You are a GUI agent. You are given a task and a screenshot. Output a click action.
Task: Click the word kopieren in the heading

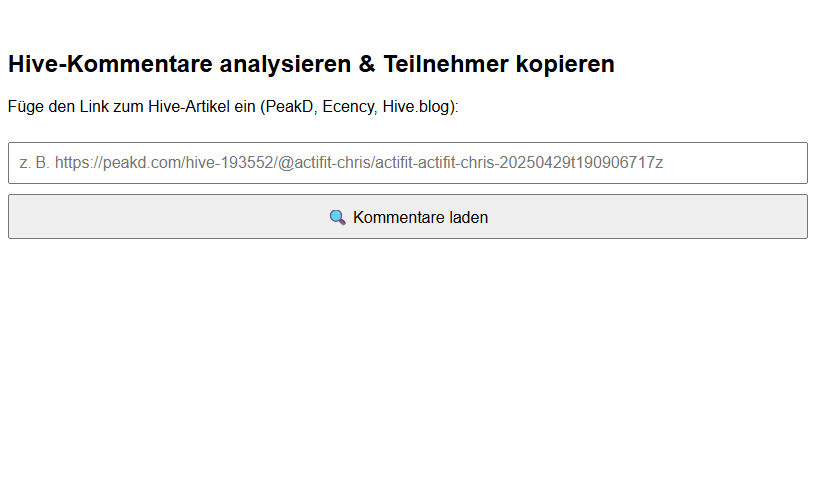(x=565, y=64)
